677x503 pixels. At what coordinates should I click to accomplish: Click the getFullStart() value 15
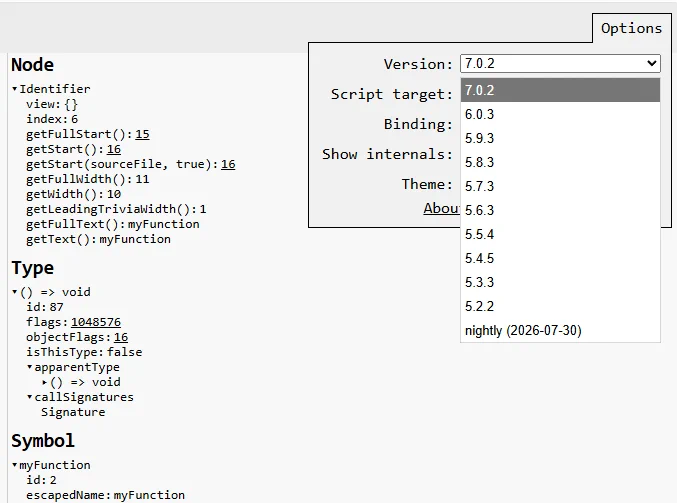(x=142, y=134)
